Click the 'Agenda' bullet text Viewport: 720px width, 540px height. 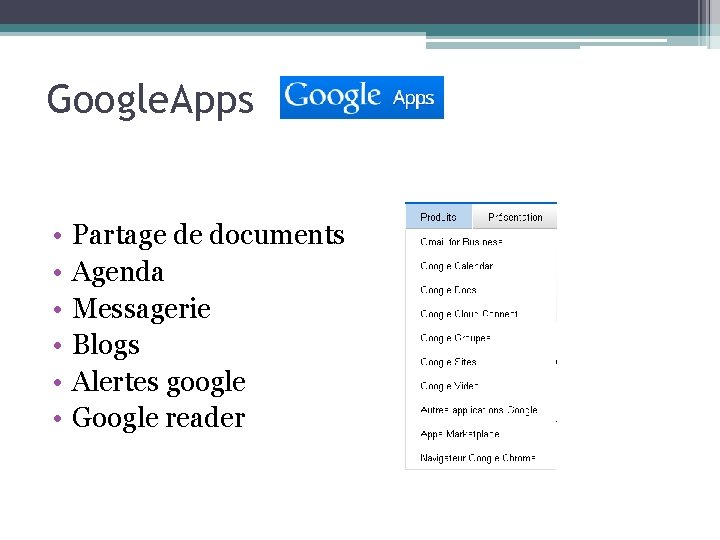pos(118,272)
